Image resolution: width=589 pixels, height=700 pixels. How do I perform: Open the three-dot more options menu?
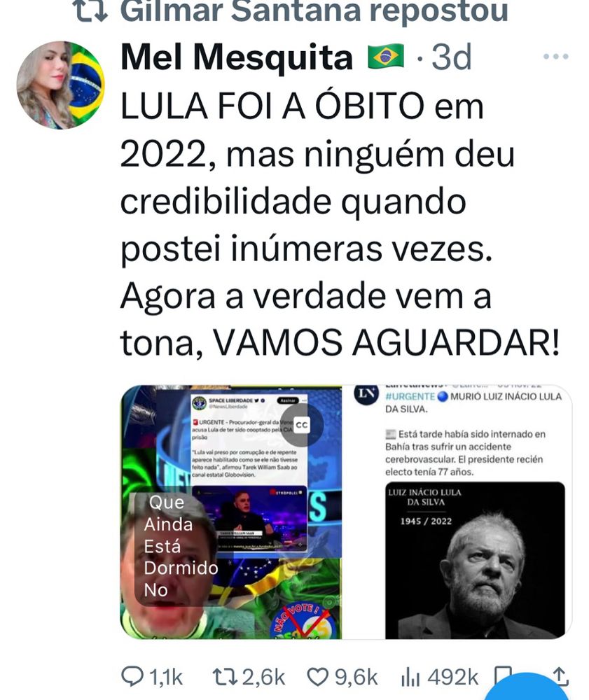[x=555, y=57]
